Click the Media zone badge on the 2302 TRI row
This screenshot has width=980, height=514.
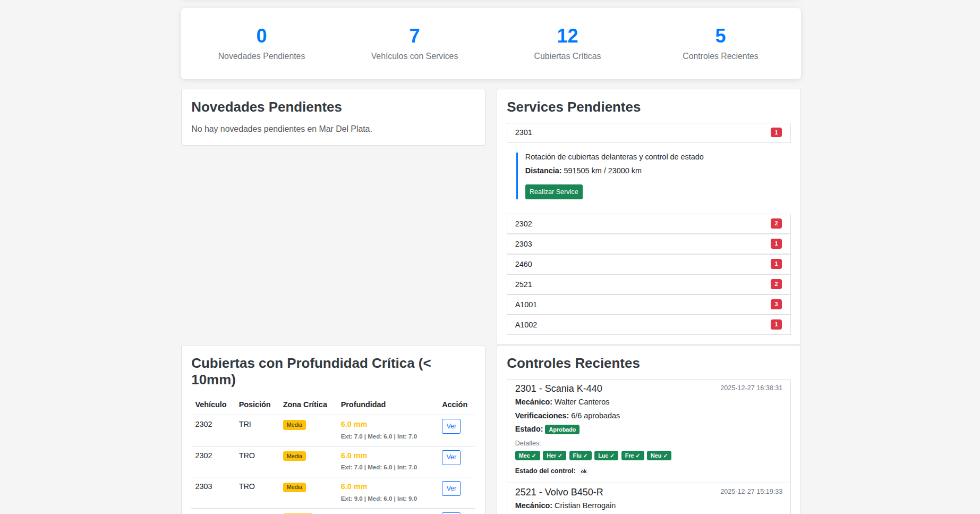294,425
